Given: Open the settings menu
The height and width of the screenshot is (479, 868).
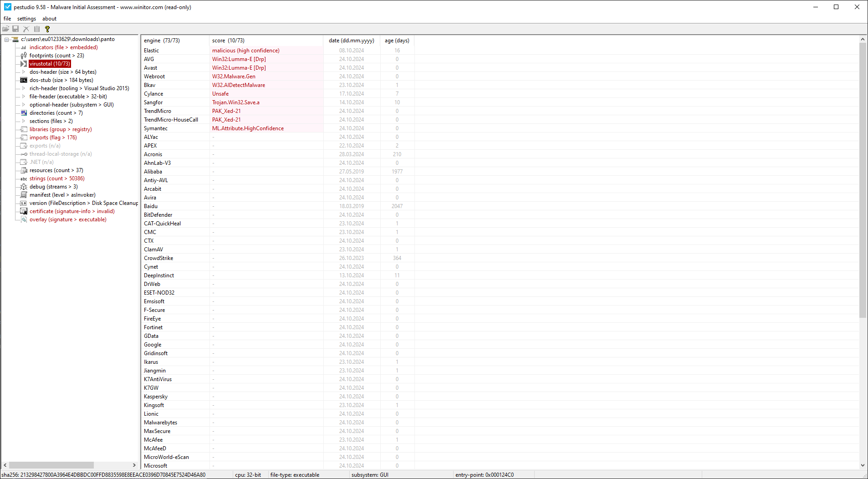Looking at the screenshot, I should click(x=26, y=19).
